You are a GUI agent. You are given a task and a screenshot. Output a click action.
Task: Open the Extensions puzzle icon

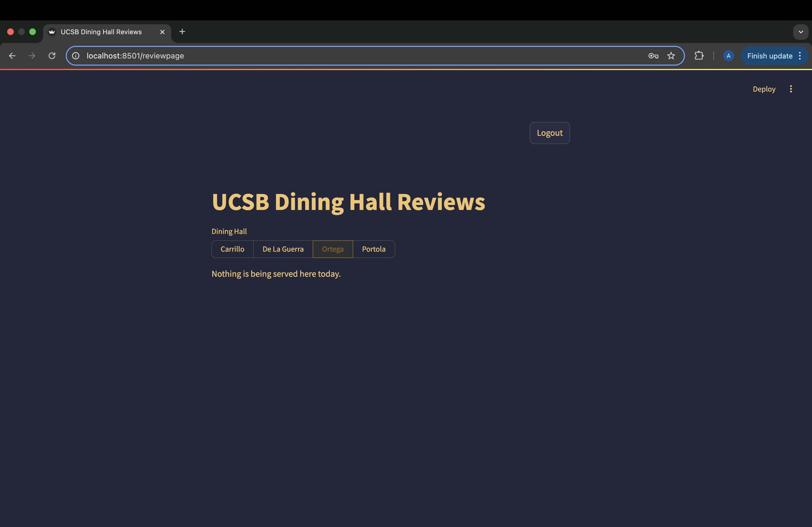coord(699,55)
